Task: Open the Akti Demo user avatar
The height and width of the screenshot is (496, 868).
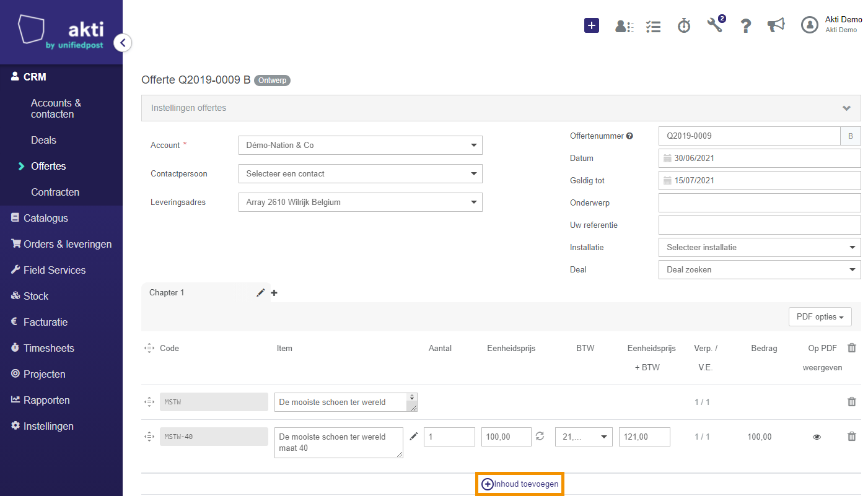Action: (810, 25)
